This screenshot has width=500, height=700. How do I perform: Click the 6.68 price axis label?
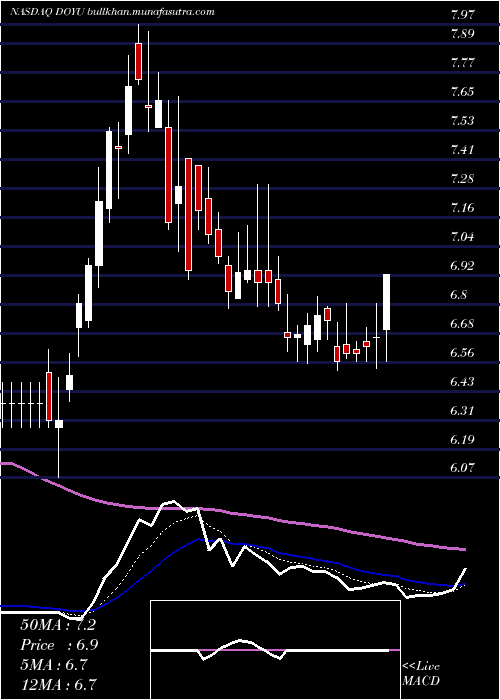coord(462,324)
